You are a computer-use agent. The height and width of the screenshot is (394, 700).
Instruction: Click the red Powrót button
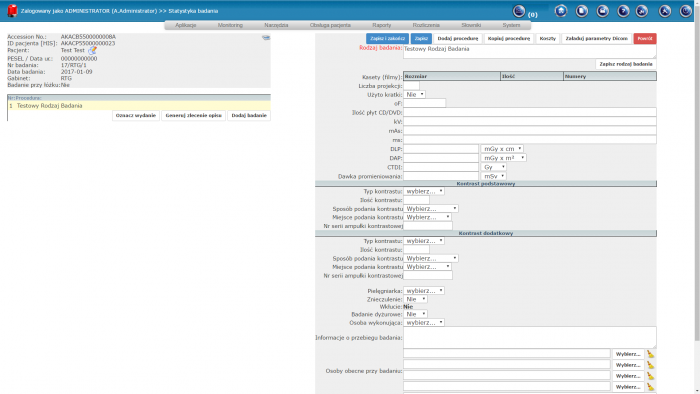click(x=645, y=39)
